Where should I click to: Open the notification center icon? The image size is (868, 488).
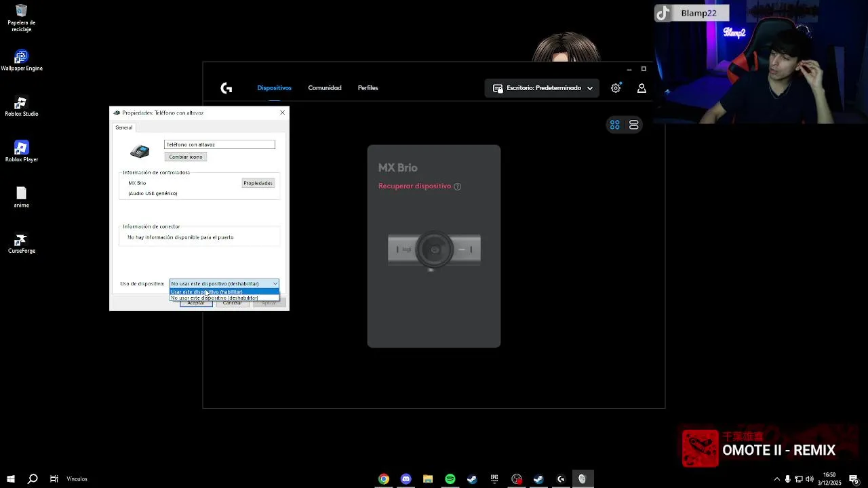(x=854, y=479)
